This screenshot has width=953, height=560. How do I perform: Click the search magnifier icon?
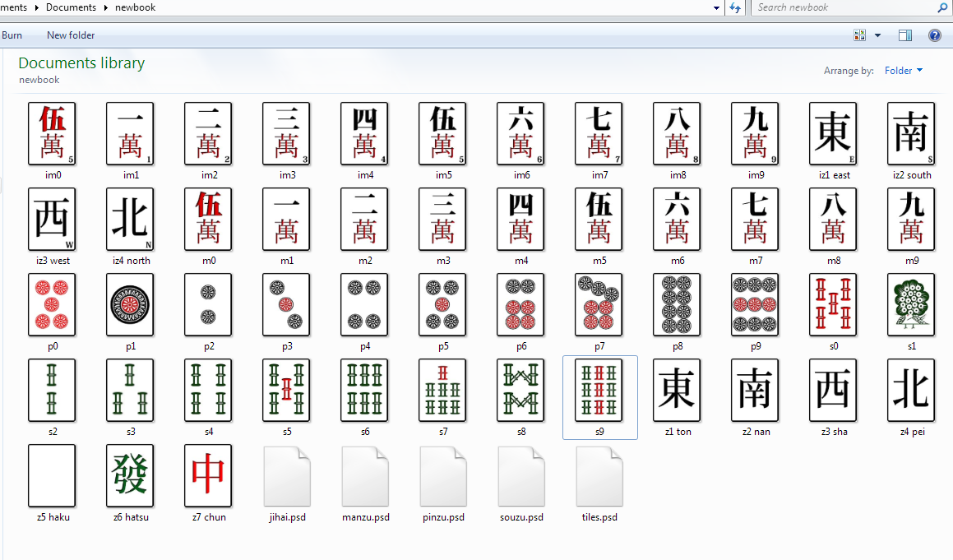[x=942, y=8]
